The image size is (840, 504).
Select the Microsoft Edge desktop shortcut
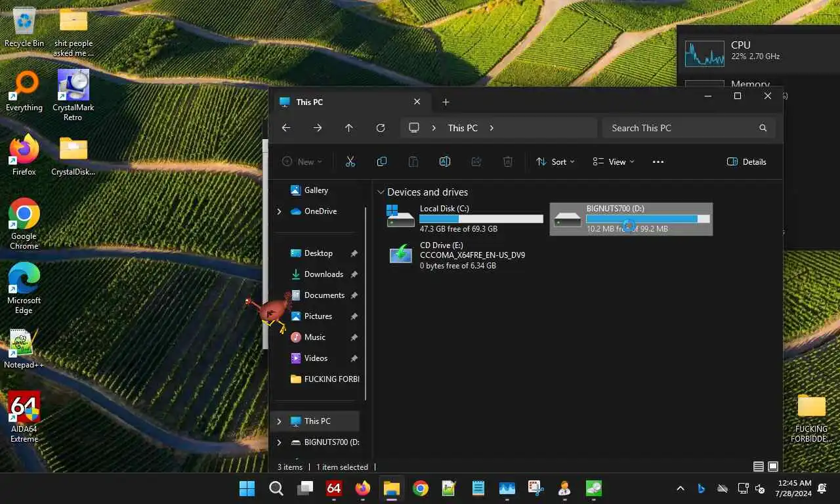pyautogui.click(x=24, y=289)
